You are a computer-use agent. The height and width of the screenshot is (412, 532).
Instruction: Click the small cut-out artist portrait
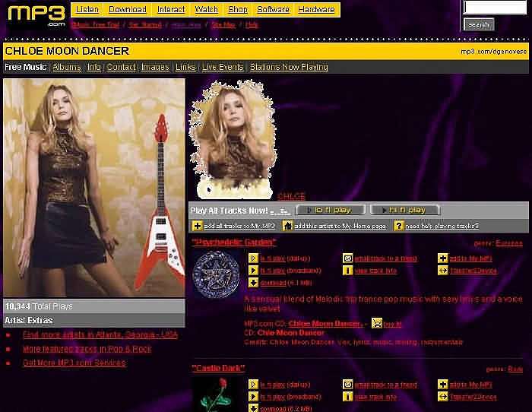[233, 139]
